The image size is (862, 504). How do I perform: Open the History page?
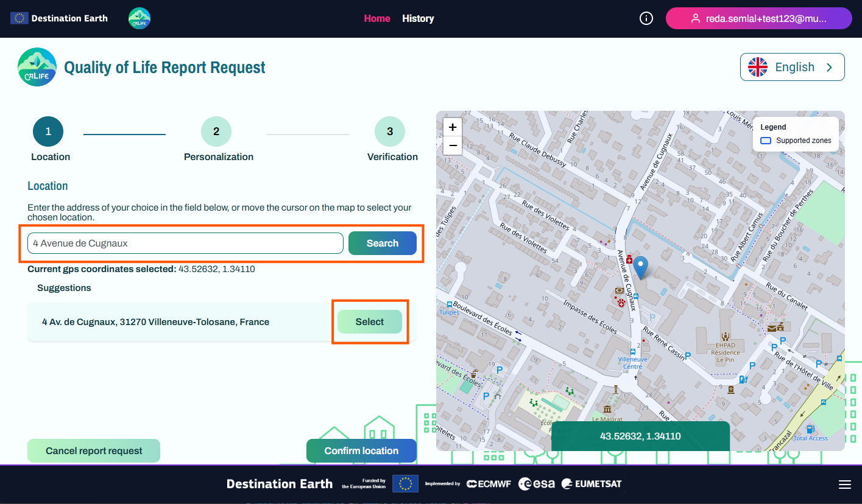[x=418, y=18]
